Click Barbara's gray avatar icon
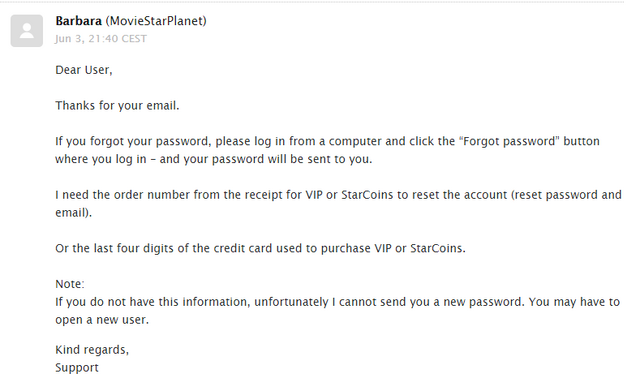This screenshot has height=391, width=640. tap(27, 31)
